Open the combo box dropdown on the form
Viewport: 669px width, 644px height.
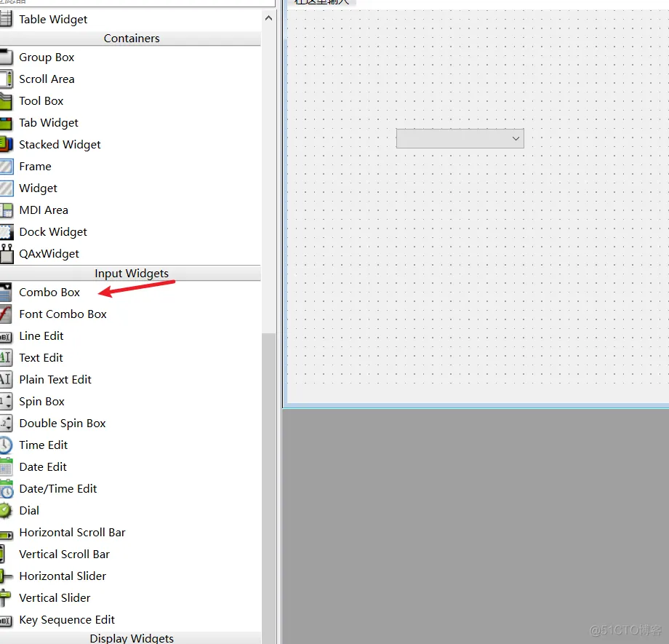coord(516,138)
